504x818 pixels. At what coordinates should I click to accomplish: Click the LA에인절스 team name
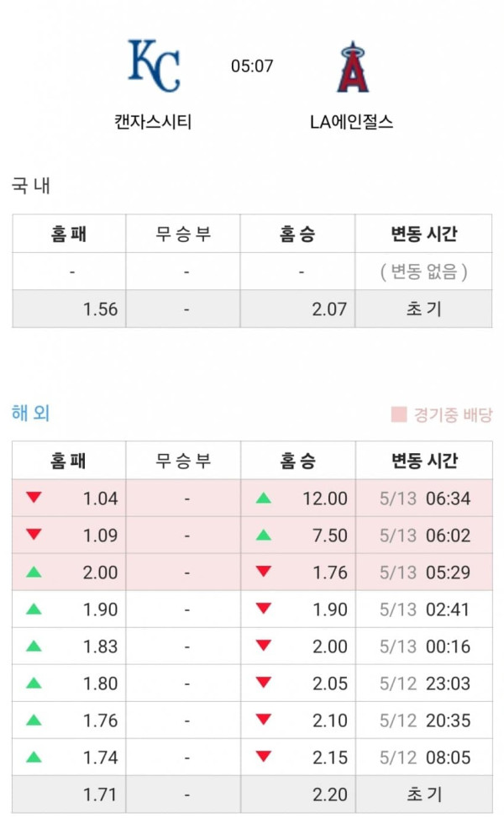[x=351, y=122]
